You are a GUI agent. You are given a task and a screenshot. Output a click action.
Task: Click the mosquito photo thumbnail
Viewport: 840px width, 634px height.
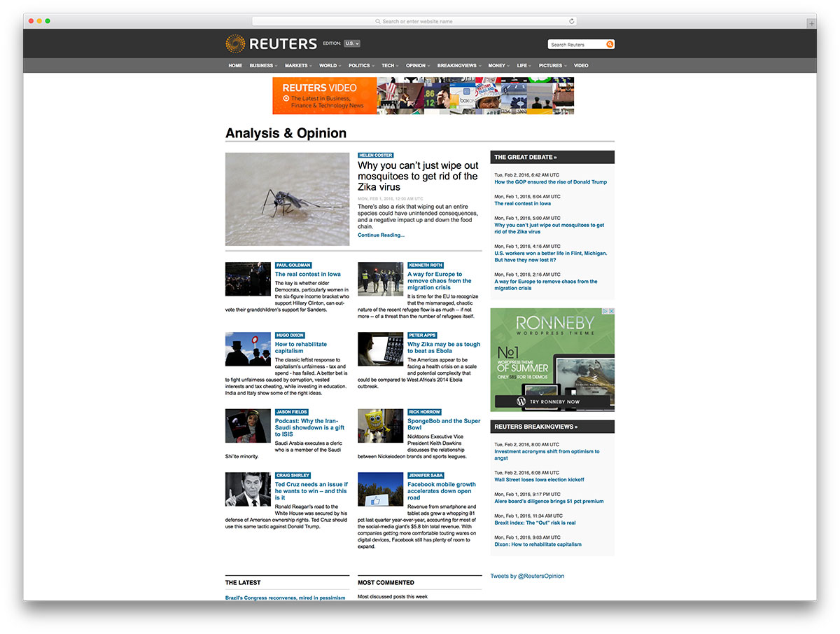click(287, 199)
